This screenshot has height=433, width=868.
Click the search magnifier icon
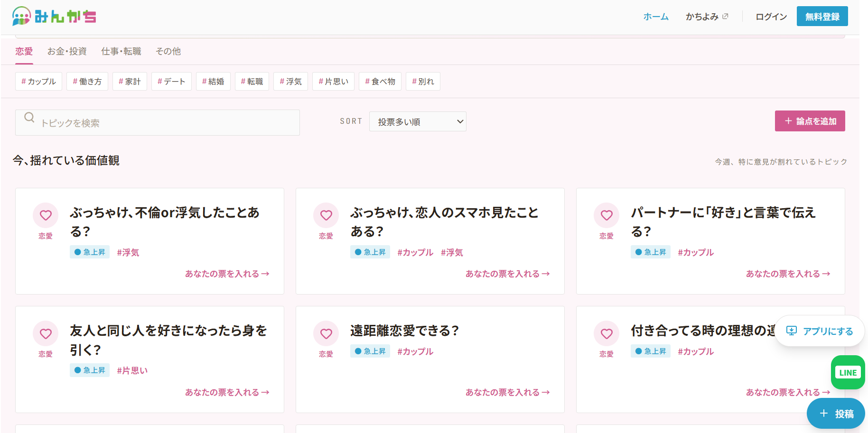[x=29, y=117]
